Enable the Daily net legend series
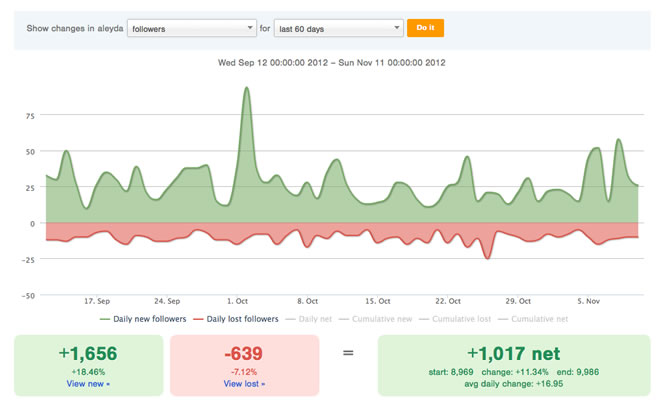The image size is (662, 413). coord(309,319)
